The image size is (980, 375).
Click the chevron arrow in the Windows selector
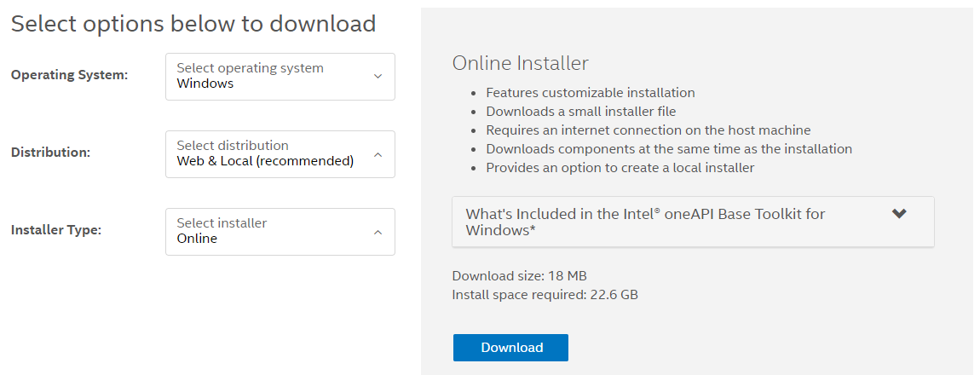378,77
